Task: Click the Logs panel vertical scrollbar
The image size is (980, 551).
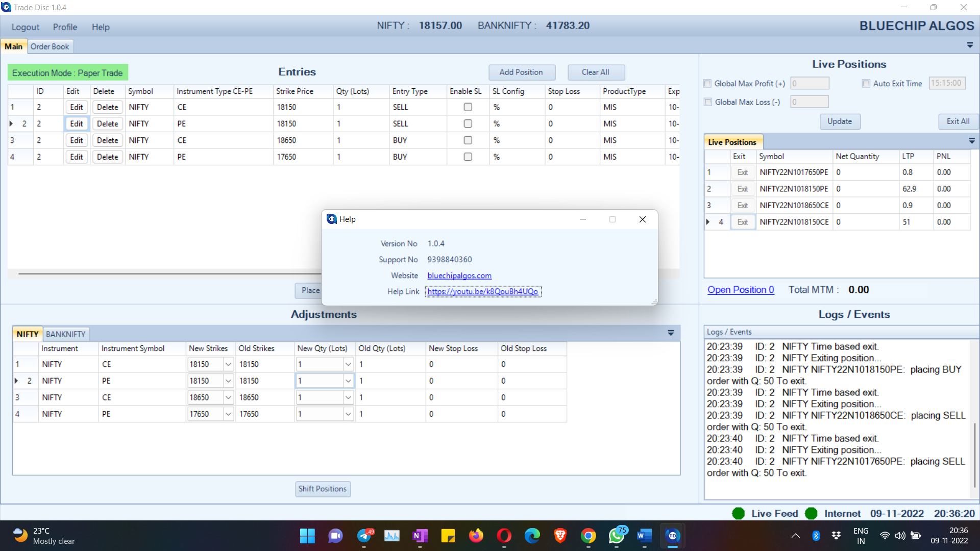Action: [x=974, y=419]
